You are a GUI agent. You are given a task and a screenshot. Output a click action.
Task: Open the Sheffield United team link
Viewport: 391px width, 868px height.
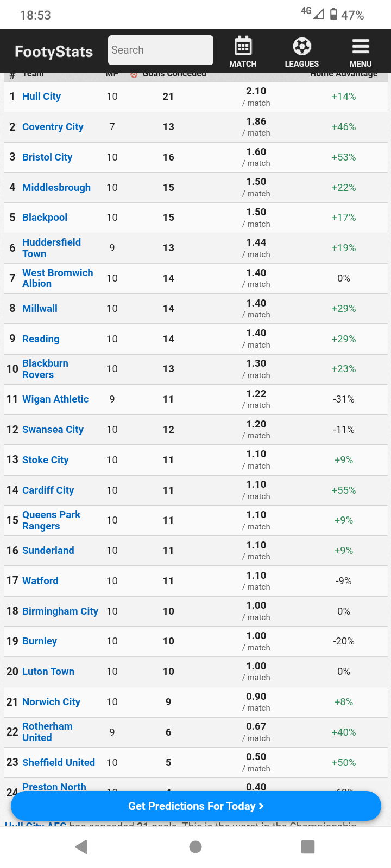(x=59, y=763)
